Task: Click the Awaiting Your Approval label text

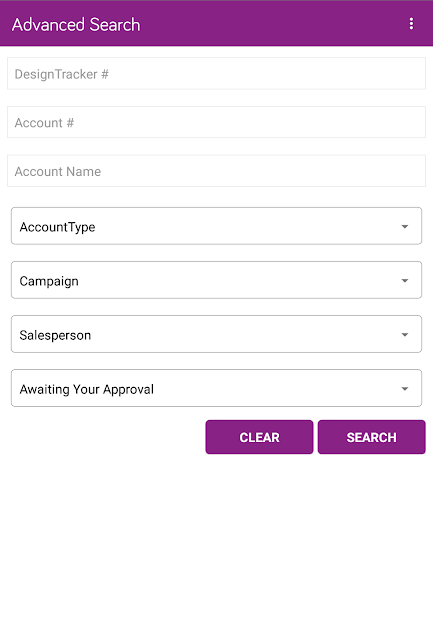Action: click(x=87, y=389)
